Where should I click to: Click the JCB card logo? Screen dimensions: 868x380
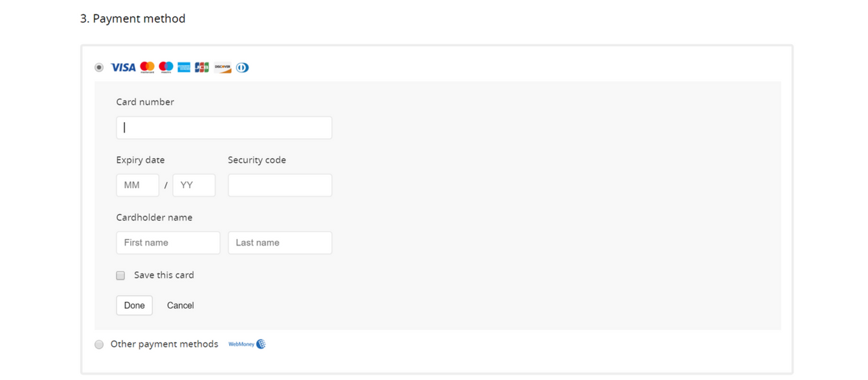tap(202, 67)
